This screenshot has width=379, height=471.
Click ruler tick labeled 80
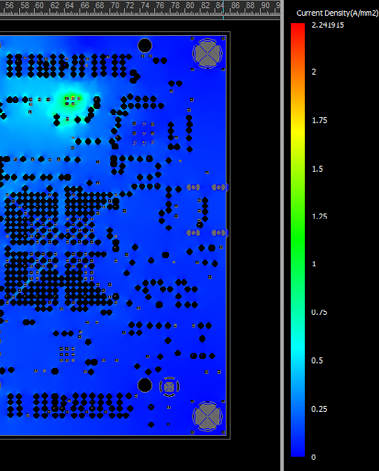[190, 6]
